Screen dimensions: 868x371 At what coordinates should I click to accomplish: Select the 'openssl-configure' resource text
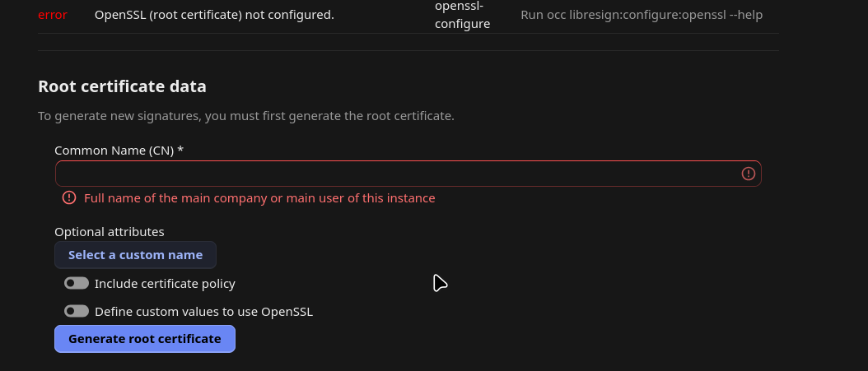(462, 15)
